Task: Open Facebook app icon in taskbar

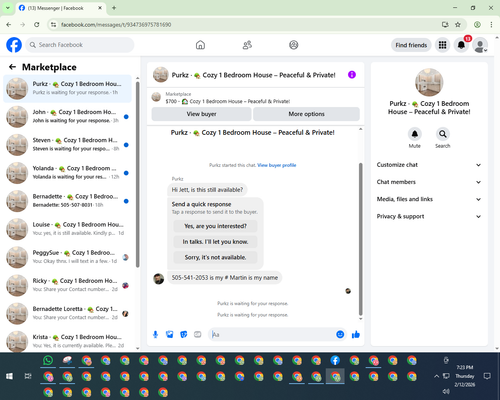Action: (x=335, y=360)
